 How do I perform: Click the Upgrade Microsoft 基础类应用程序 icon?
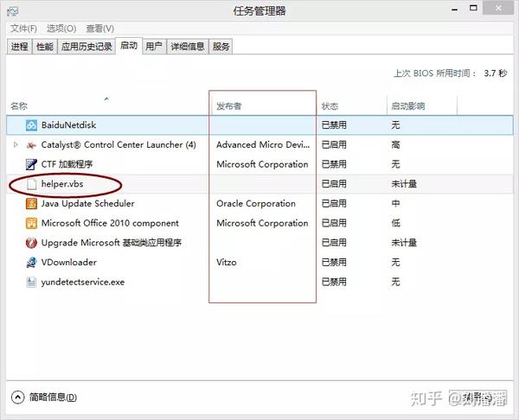click(31, 243)
